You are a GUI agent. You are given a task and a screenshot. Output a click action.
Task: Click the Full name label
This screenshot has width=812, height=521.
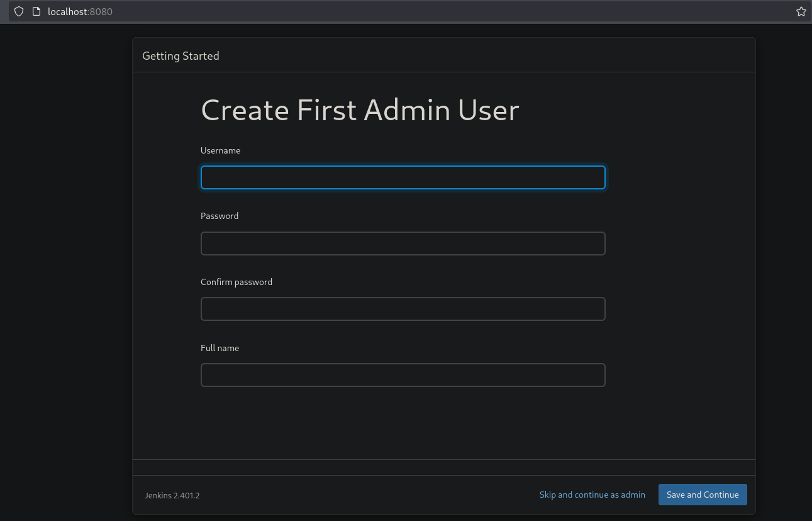coord(220,348)
